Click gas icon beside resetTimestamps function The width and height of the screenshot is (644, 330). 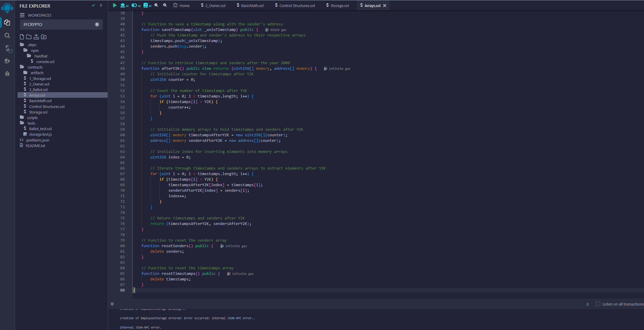click(x=228, y=274)
